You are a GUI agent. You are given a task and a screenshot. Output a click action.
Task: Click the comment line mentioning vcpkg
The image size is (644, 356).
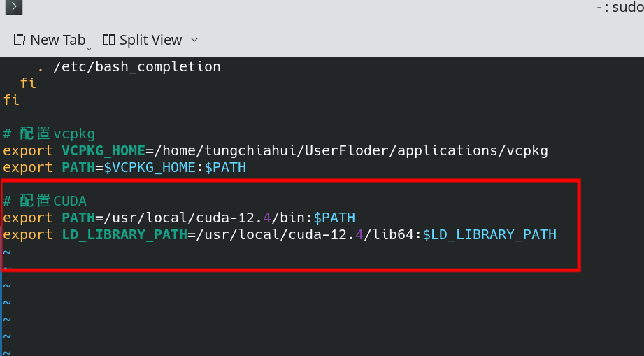click(49, 134)
